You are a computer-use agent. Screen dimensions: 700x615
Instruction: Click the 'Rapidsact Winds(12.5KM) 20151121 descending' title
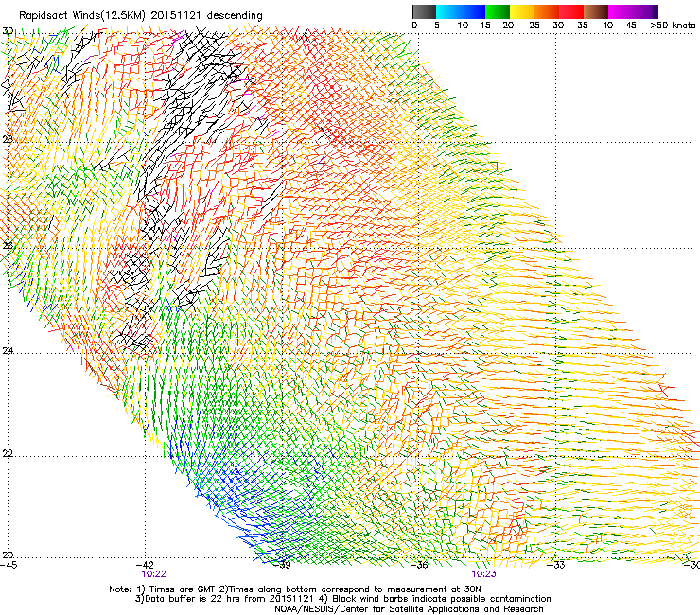(x=141, y=16)
